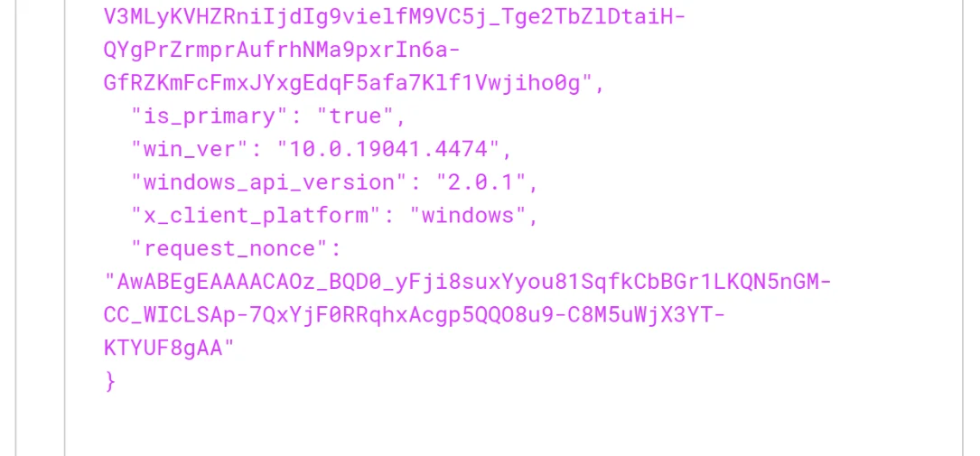Click the token line starting with V3MLyKVHZRni
980x456 pixels.
coord(395,17)
